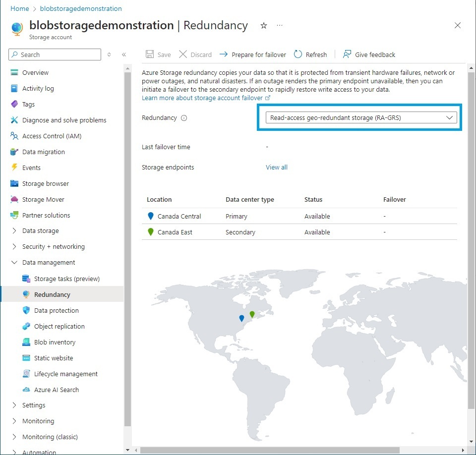
Task: Click the Canada East green pin in table
Action: pos(150,231)
